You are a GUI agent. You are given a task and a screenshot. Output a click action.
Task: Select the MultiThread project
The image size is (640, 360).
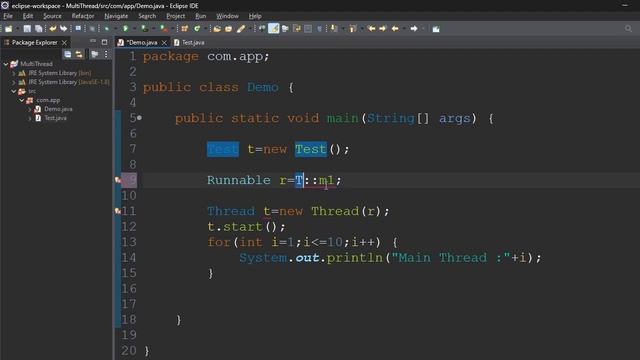click(x=36, y=64)
